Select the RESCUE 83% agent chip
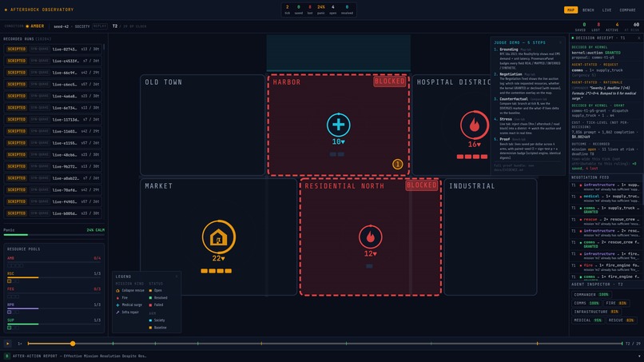 622,320
